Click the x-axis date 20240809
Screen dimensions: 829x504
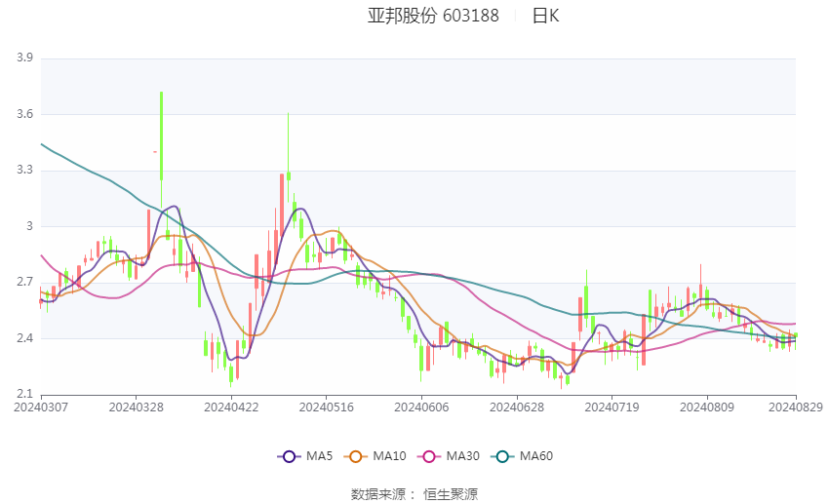pos(707,407)
